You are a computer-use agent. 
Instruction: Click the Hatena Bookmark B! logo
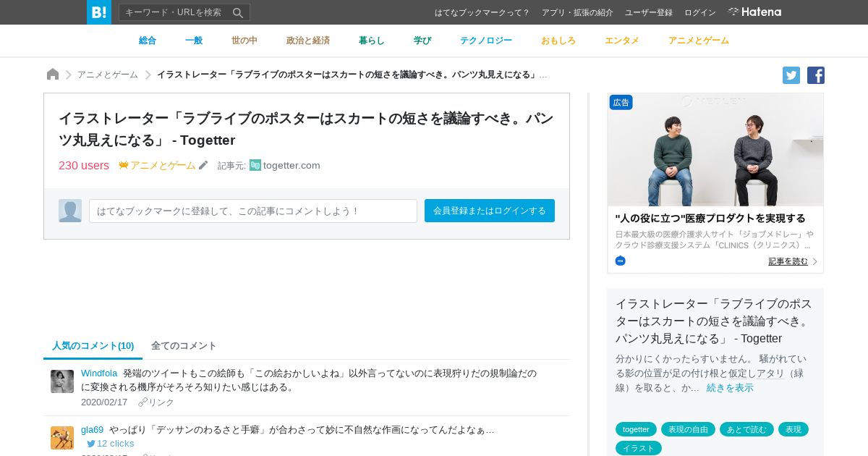[99, 12]
